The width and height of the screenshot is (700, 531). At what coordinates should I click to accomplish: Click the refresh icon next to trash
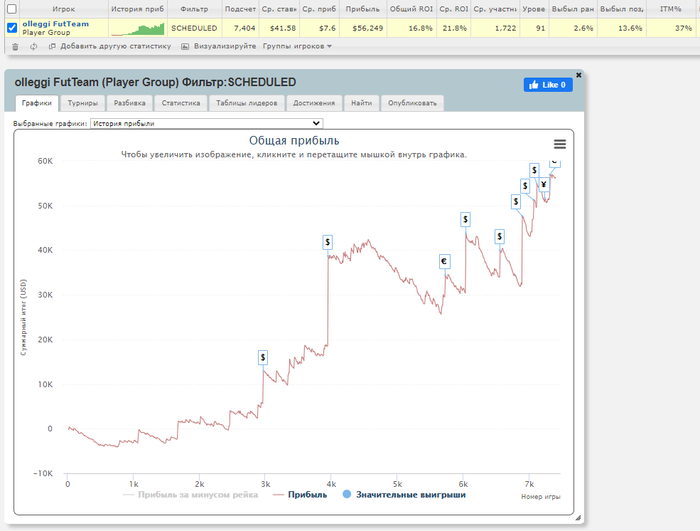[x=33, y=46]
